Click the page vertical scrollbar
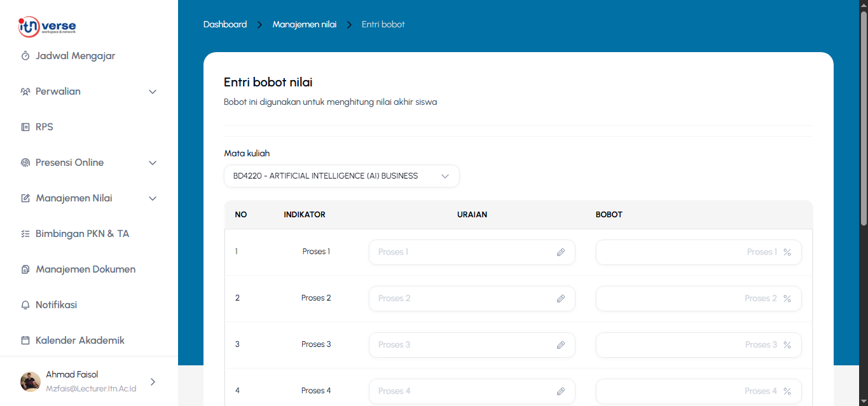The width and height of the screenshot is (868, 406). pyautogui.click(x=864, y=118)
